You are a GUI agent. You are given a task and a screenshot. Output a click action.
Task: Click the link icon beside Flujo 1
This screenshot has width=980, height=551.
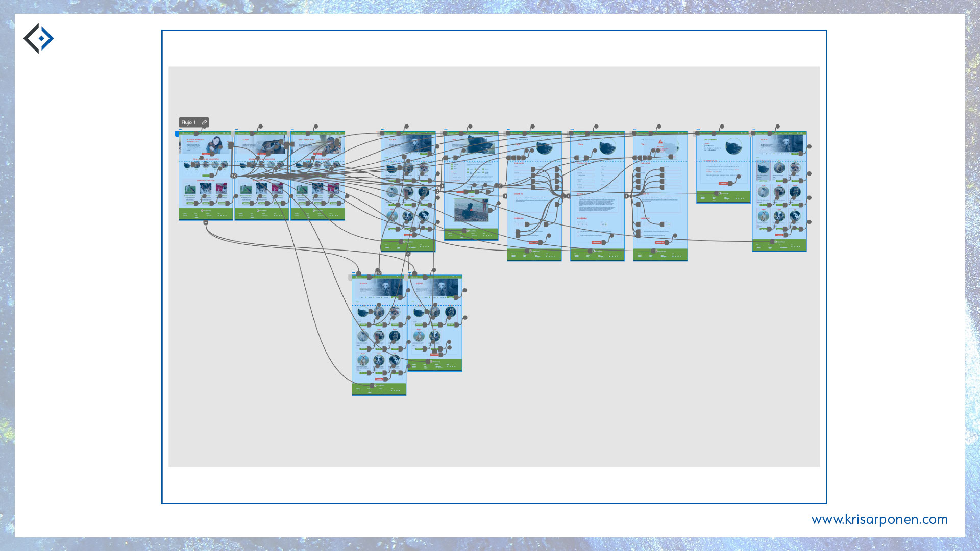(x=204, y=122)
